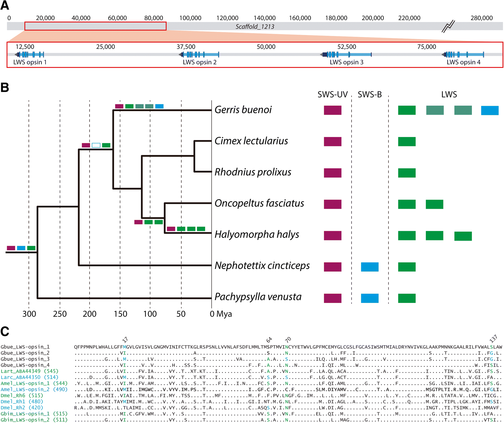
Task: Click the white outlined box on the tree
Action: (96, 145)
